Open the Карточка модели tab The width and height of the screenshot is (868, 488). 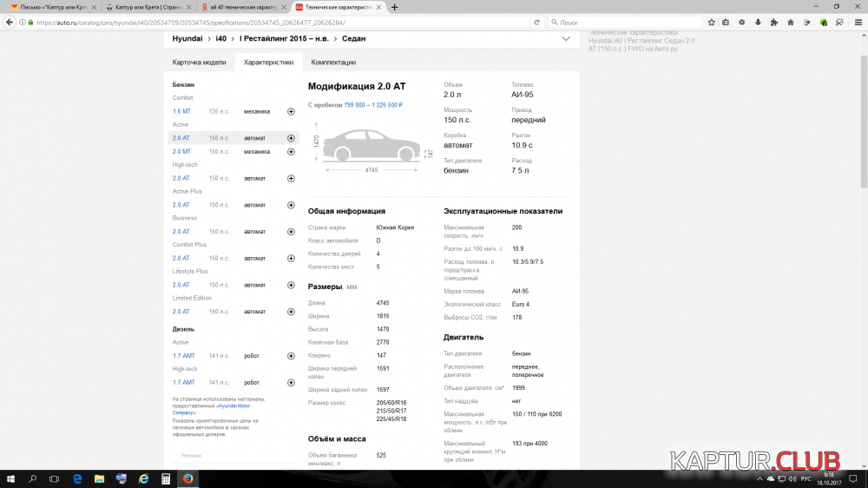tap(199, 63)
